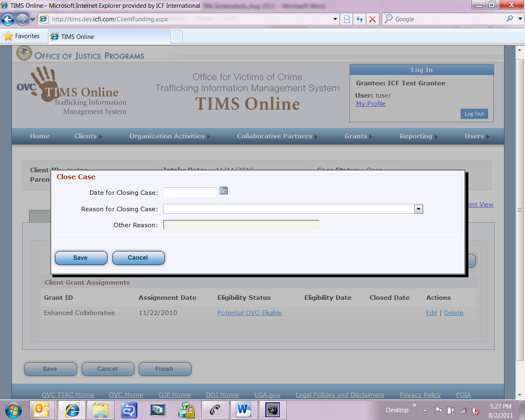Open the Windows Start menu
The height and width of the screenshot is (420, 525).
pyautogui.click(x=14, y=410)
